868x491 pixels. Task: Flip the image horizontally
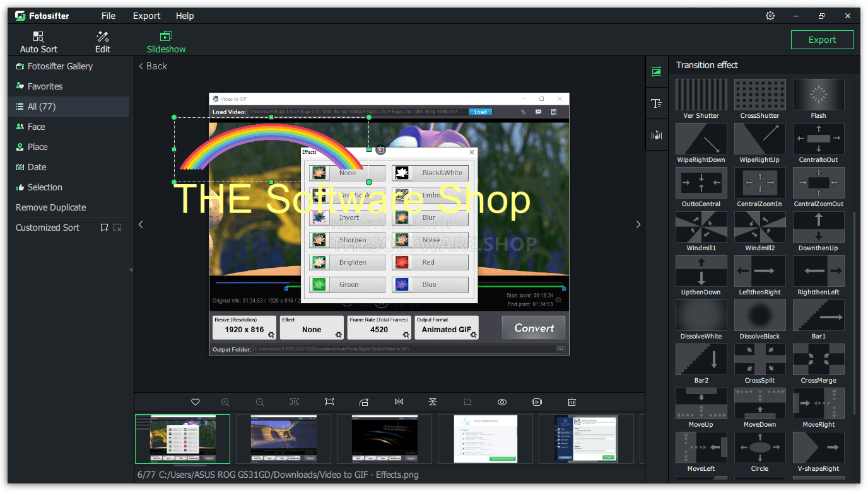click(x=399, y=401)
